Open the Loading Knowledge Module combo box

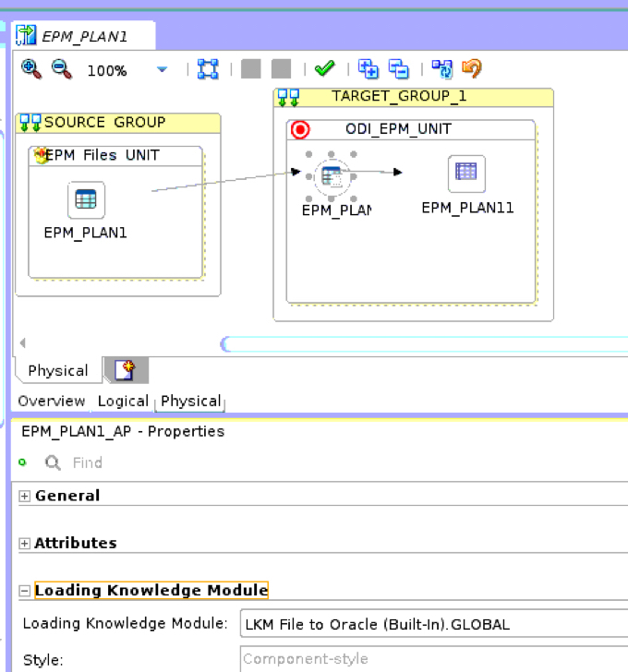pyautogui.click(x=434, y=624)
